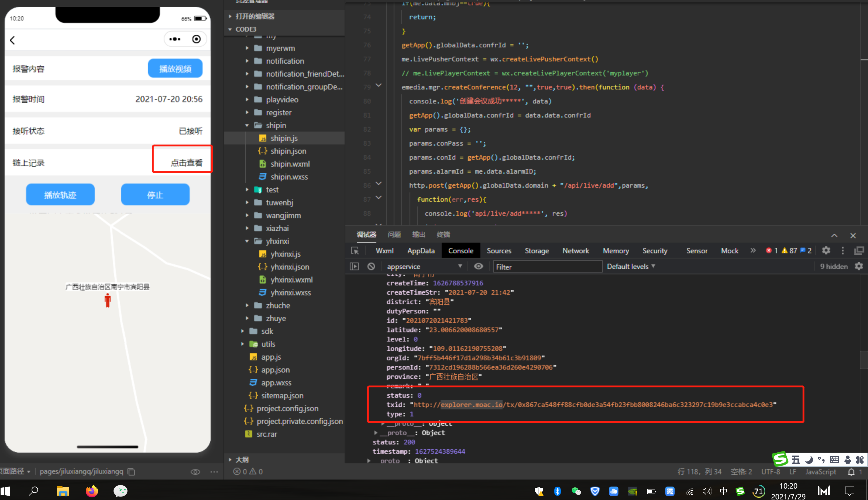Toggle the preview eye icon in the status bar
Screen dimensions: 868x500
pyautogui.click(x=195, y=472)
